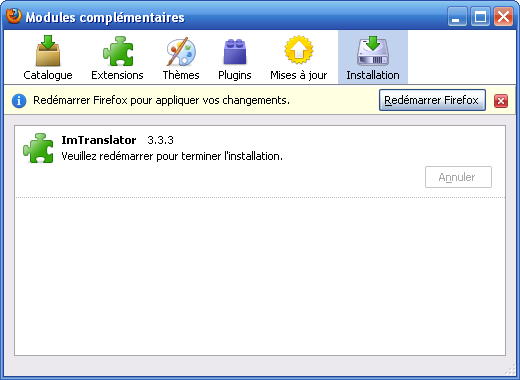Click the restart-to-finish installation message
This screenshot has height=380, width=520.
pyautogui.click(x=172, y=156)
